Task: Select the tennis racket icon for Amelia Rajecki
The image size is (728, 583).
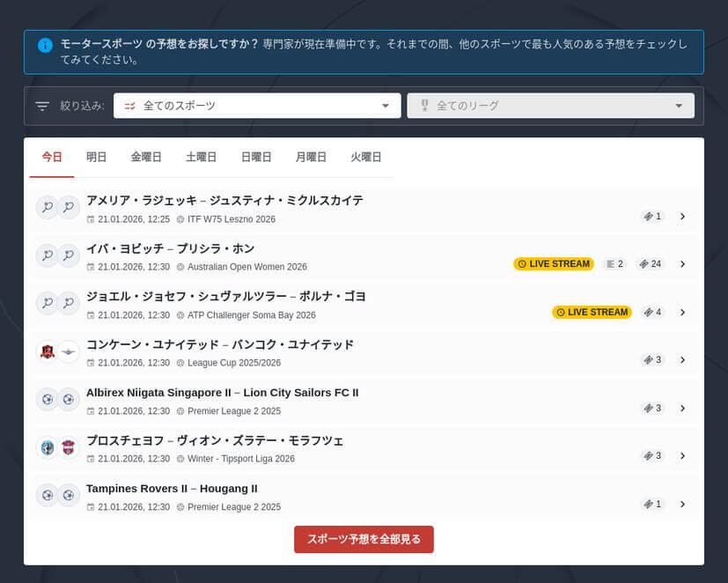Action: 47,207
